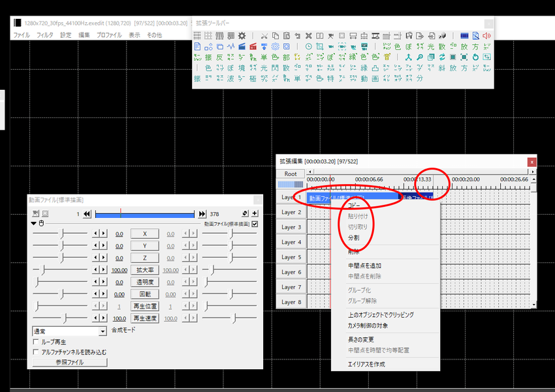Click the plus button to add a filter
Viewport: 555px width, 392px height.
pos(255,213)
